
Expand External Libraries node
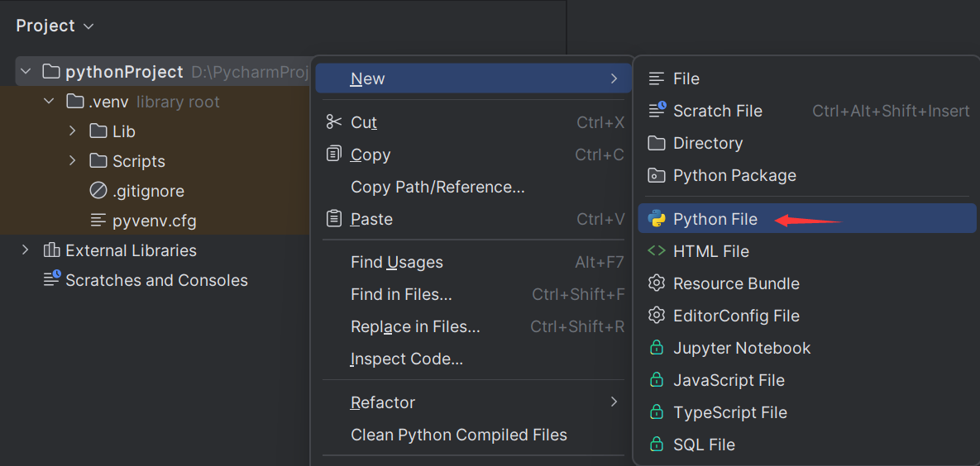(26, 250)
